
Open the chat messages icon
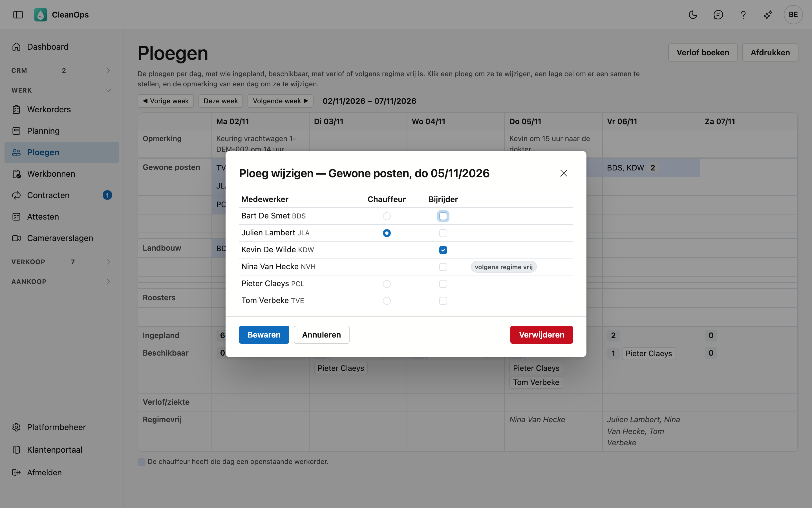click(718, 15)
